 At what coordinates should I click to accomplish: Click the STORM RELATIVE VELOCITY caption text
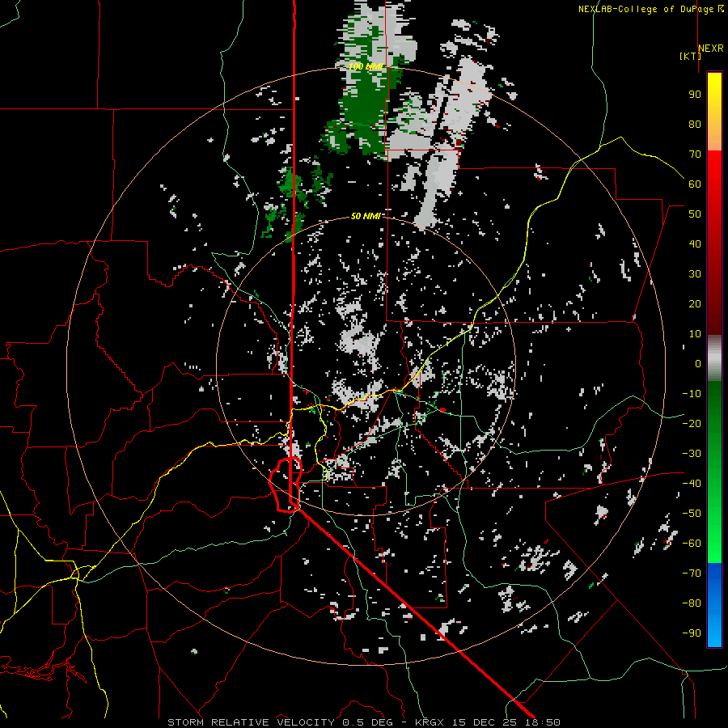251,722
